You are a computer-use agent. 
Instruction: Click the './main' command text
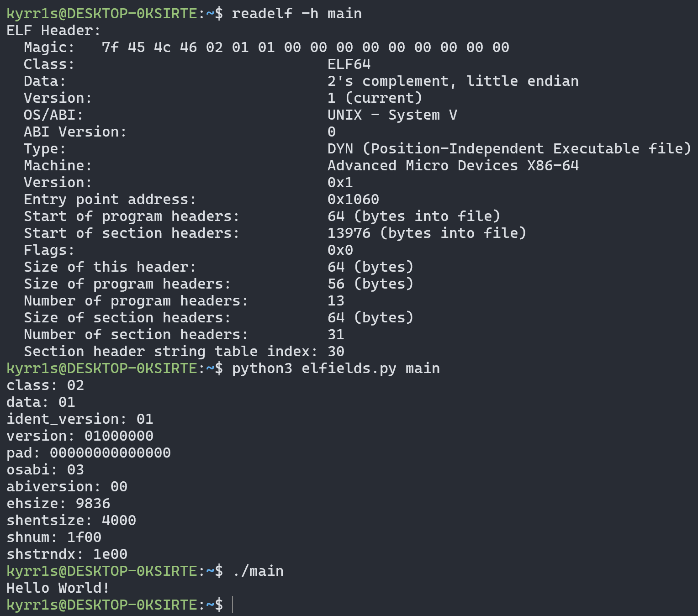click(x=258, y=571)
